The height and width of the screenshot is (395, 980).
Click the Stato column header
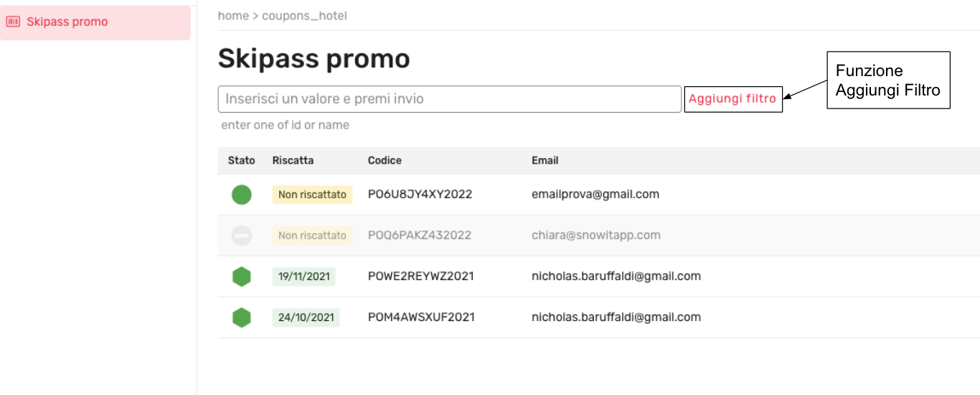click(x=241, y=160)
